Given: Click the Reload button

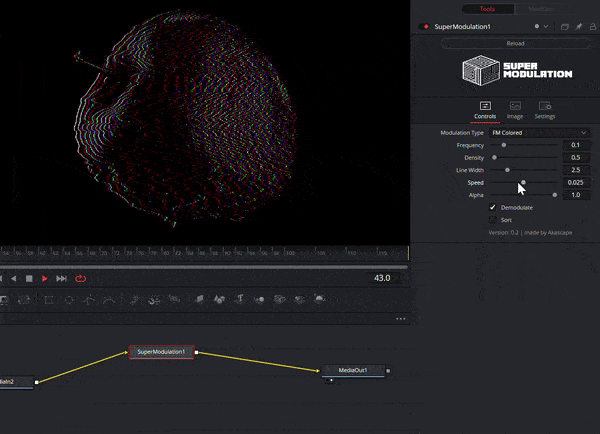Looking at the screenshot, I should pos(515,44).
